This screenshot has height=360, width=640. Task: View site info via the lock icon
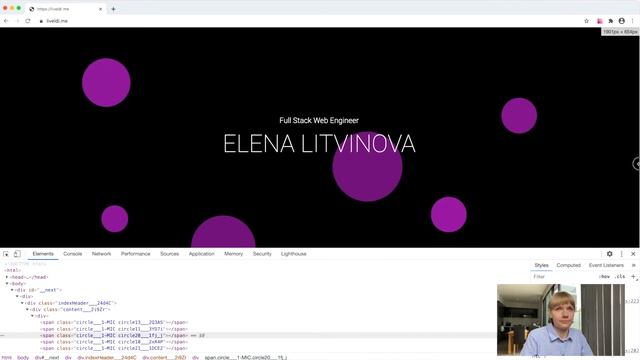pos(41,21)
